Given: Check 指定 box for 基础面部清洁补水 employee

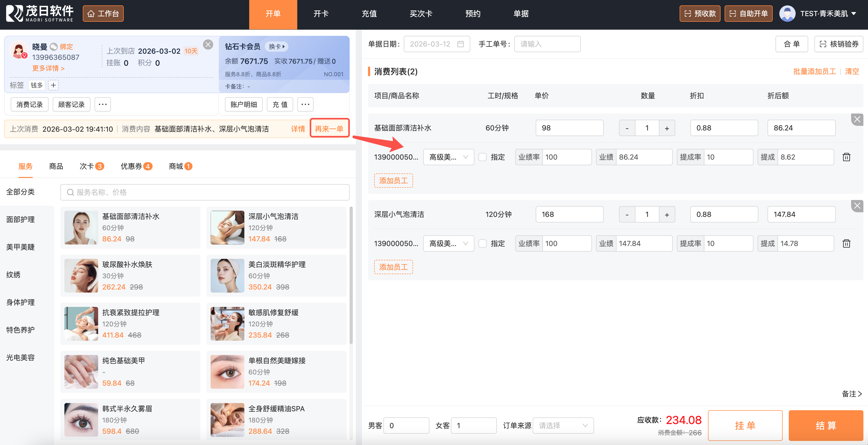Looking at the screenshot, I should click(483, 157).
